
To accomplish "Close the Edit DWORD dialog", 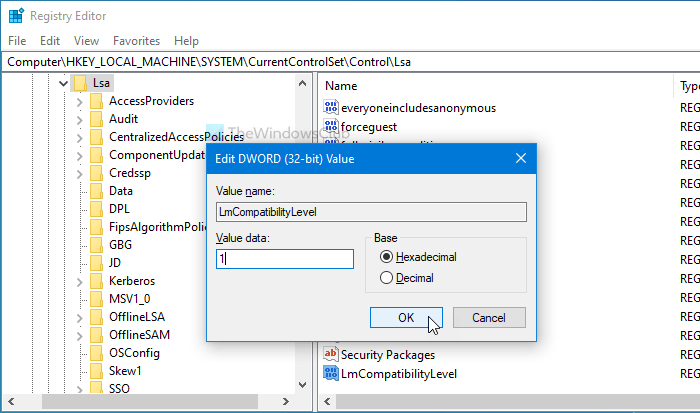I will click(521, 158).
